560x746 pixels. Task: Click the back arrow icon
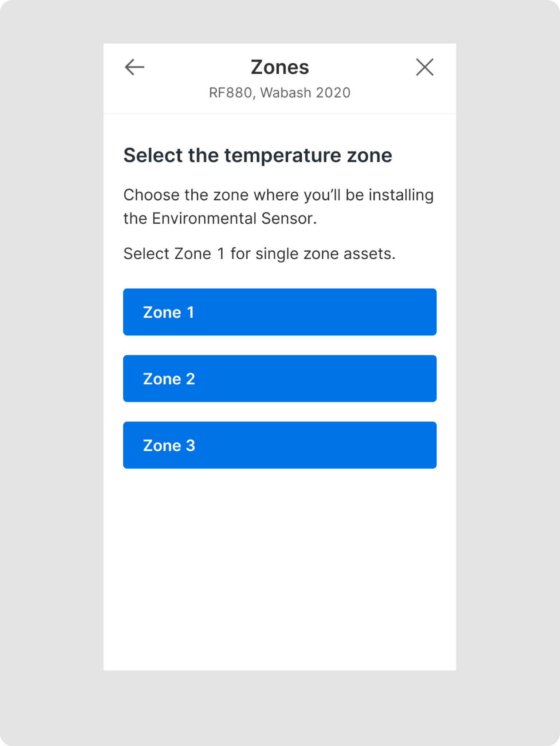tap(134, 67)
